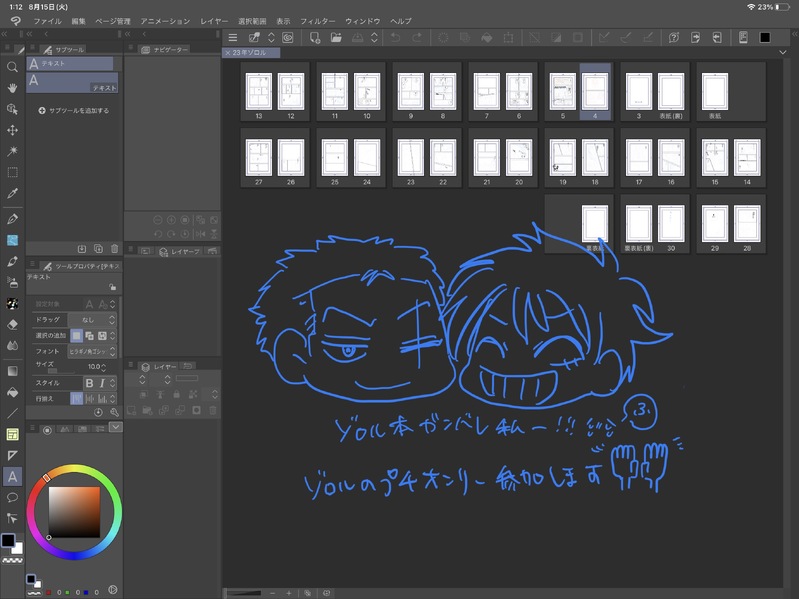The image size is (799, 599).
Task: Open the ウィンドウ menu
Action: click(362, 21)
